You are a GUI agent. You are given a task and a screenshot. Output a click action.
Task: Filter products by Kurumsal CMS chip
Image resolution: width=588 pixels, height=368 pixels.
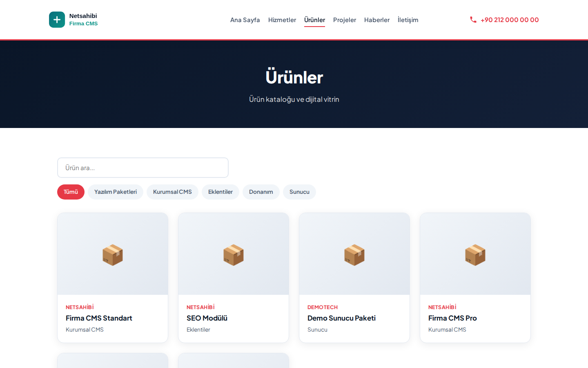click(x=172, y=192)
